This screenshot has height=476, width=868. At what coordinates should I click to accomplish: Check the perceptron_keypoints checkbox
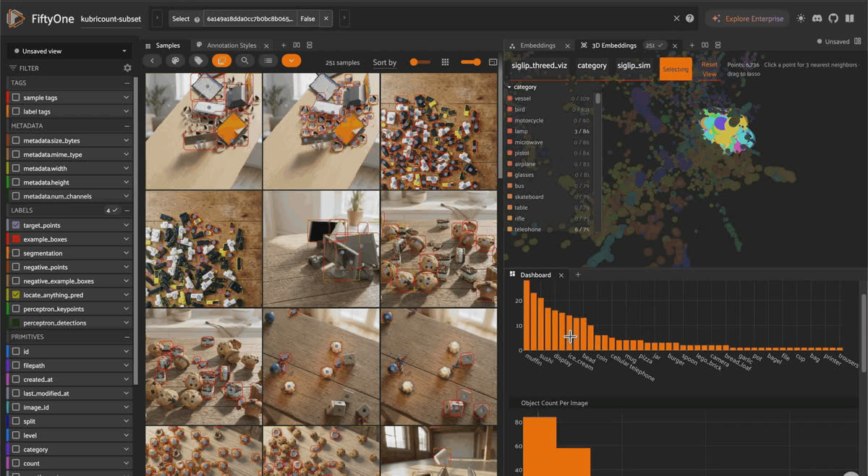16,309
